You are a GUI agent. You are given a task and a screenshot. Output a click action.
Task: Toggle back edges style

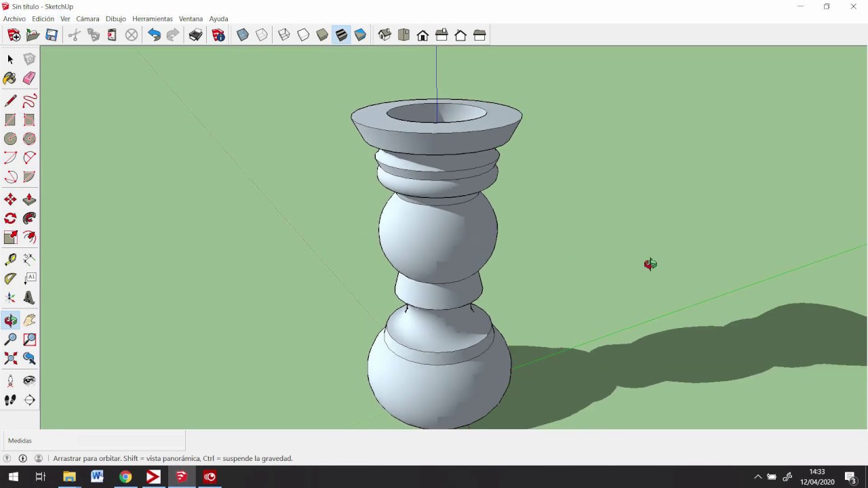tap(262, 35)
